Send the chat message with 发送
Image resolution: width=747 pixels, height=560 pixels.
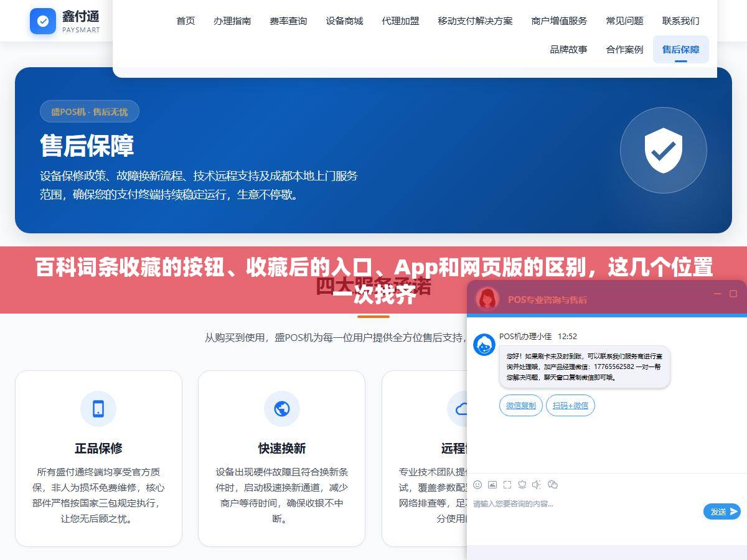pyautogui.click(x=721, y=511)
